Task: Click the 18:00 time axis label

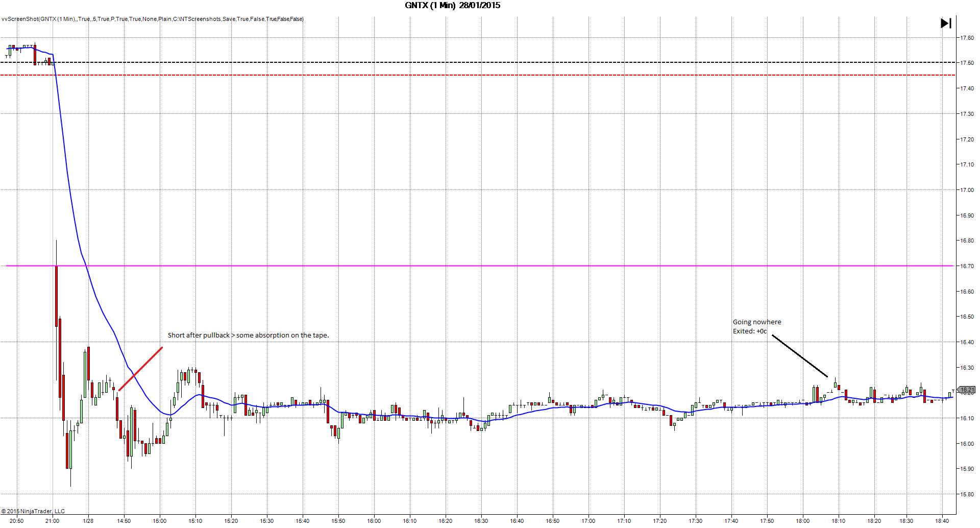Action: pos(803,521)
